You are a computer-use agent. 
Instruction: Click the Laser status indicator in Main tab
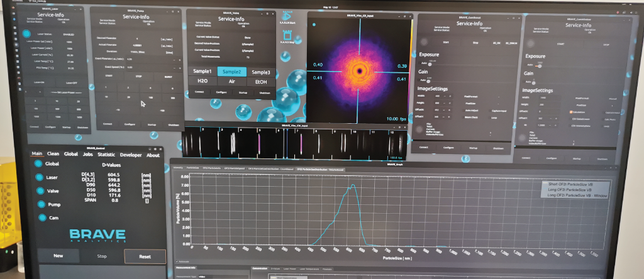(40, 178)
